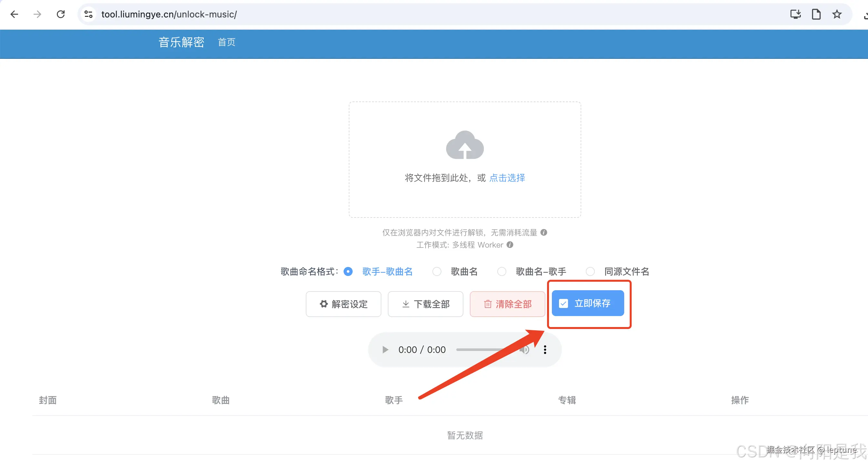Click the 音乐解密 site title
The width and height of the screenshot is (868, 466).
(181, 42)
